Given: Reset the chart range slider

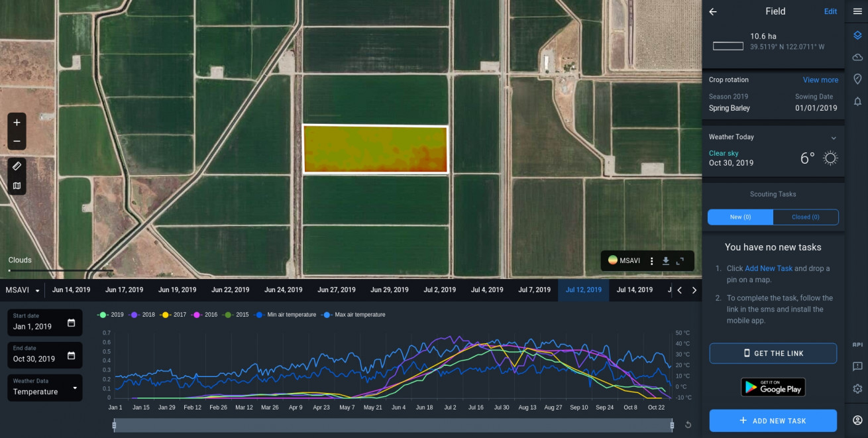Looking at the screenshot, I should click(x=688, y=425).
